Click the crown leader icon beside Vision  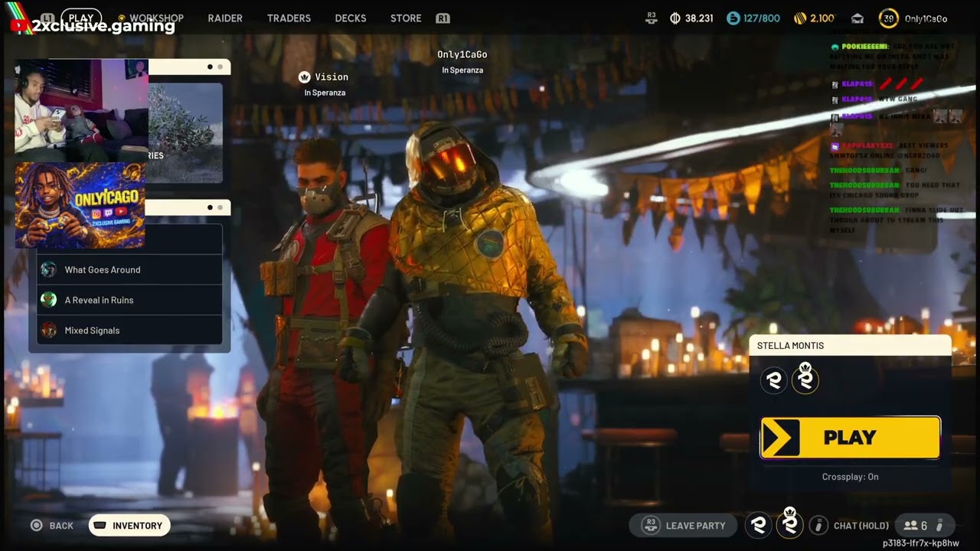304,77
